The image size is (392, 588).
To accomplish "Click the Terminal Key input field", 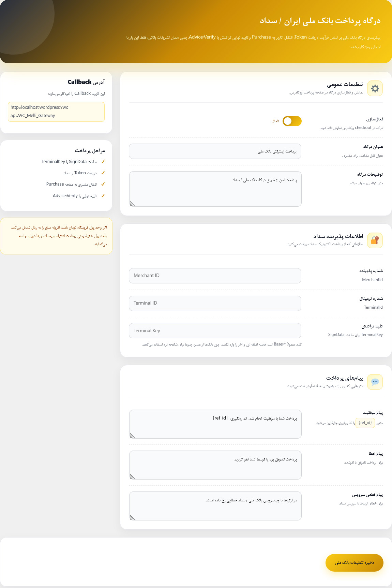I will [215, 331].
